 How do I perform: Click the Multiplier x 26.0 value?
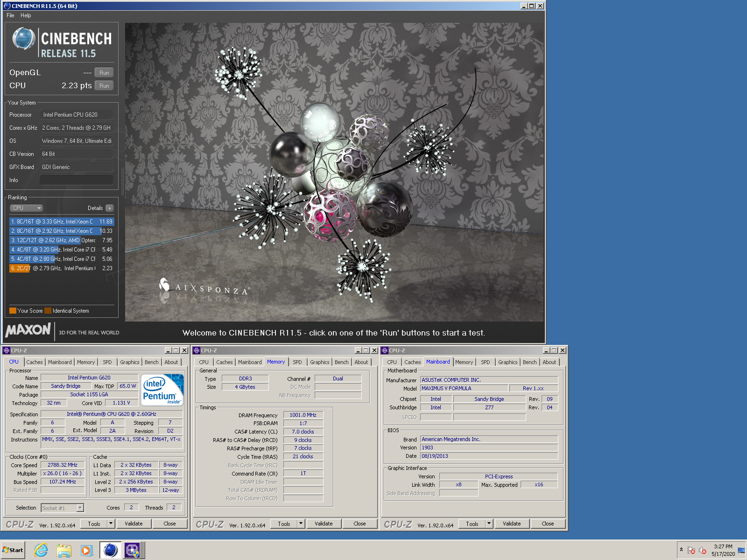(x=63, y=473)
